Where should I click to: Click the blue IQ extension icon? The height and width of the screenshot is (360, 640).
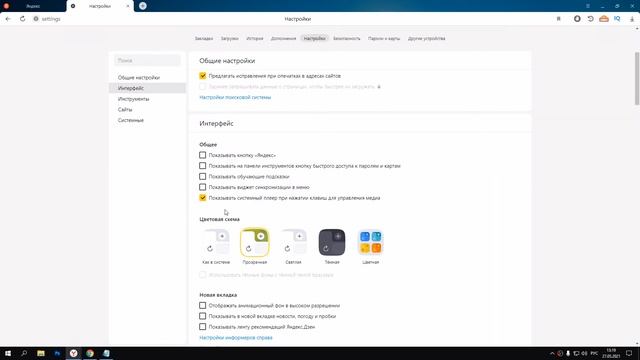[617, 19]
